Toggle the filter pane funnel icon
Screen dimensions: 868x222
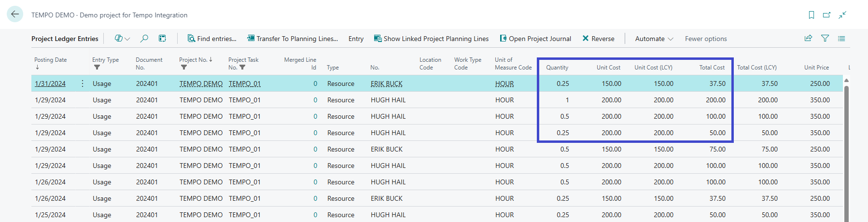825,39
